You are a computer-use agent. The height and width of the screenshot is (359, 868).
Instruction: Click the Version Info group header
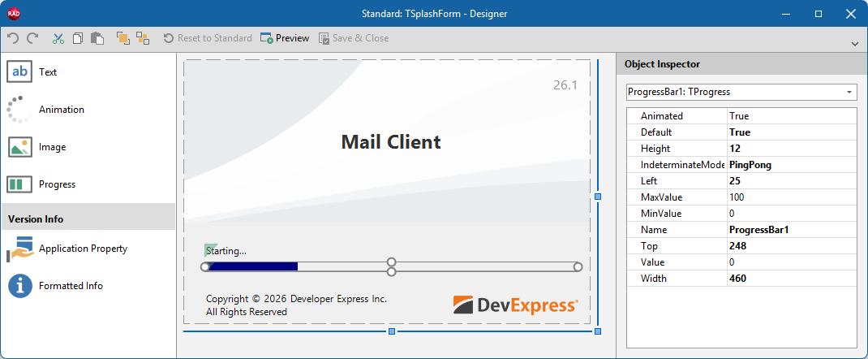pos(88,218)
